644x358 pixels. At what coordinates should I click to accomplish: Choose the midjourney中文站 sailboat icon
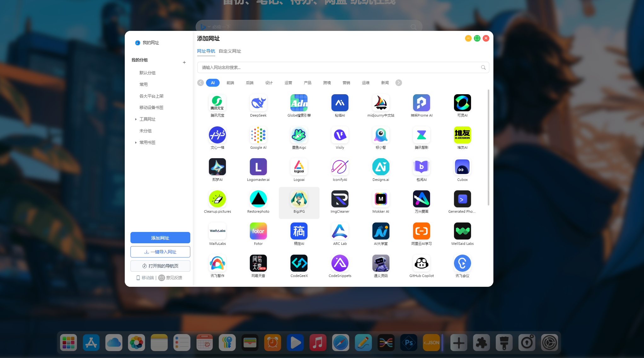pyautogui.click(x=381, y=103)
